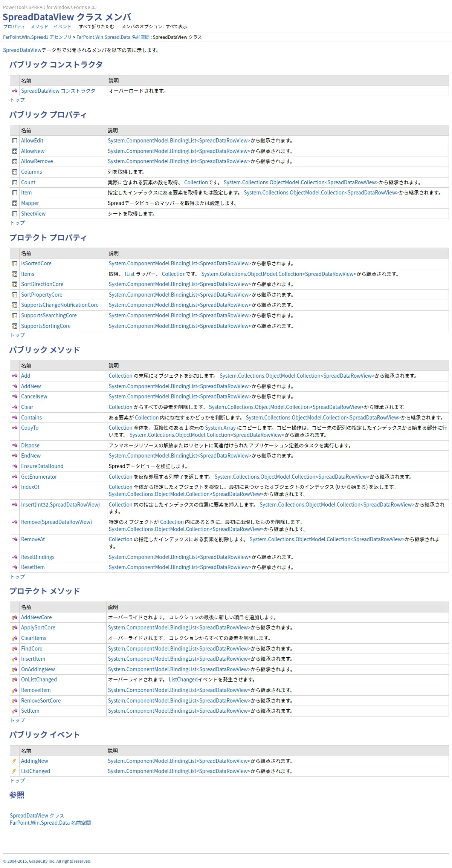Click the method icon beside RemoveAt
Viewport: 452px width, 868px height.
[15, 539]
